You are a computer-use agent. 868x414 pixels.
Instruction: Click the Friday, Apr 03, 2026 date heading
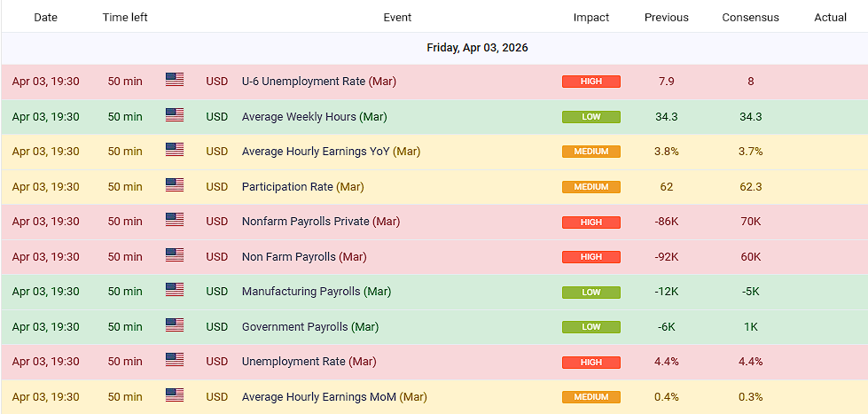tap(477, 48)
